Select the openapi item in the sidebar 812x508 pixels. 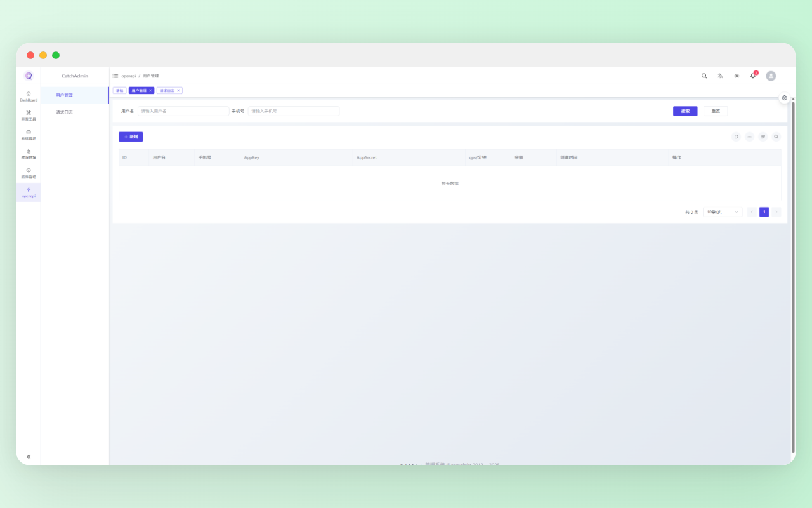pos(29,192)
